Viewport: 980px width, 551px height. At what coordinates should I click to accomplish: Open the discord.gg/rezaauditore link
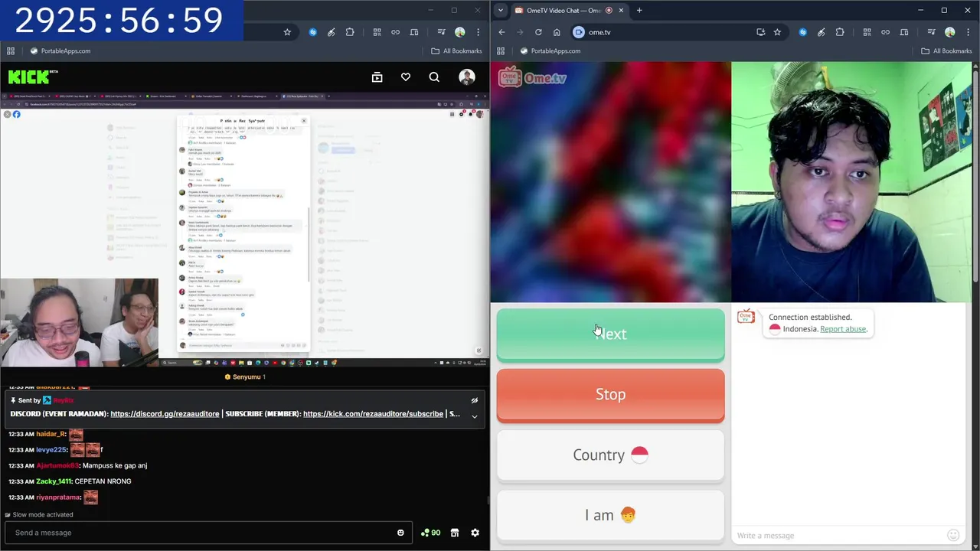(x=165, y=413)
